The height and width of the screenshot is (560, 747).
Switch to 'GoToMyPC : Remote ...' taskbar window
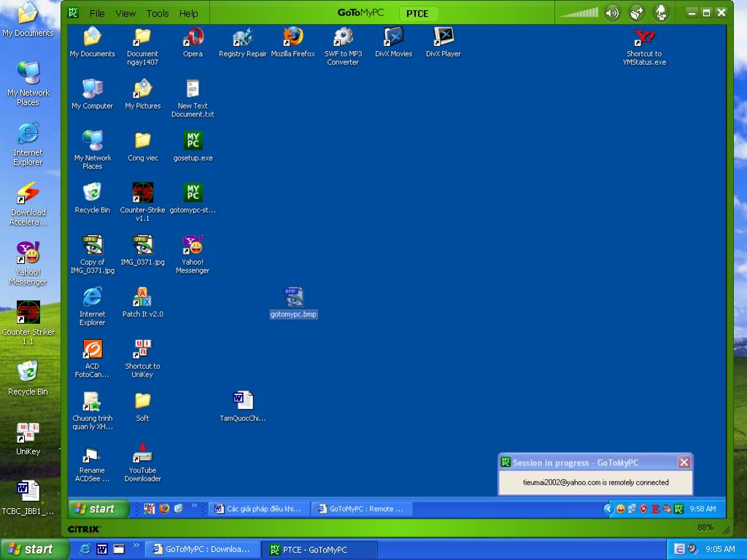363,508
